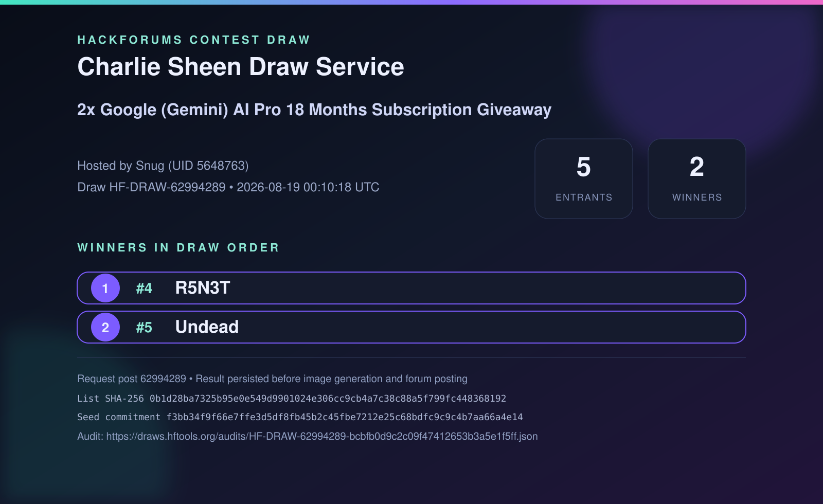Click the Seed commitment hash line
This screenshot has height=504, width=823.
click(300, 417)
